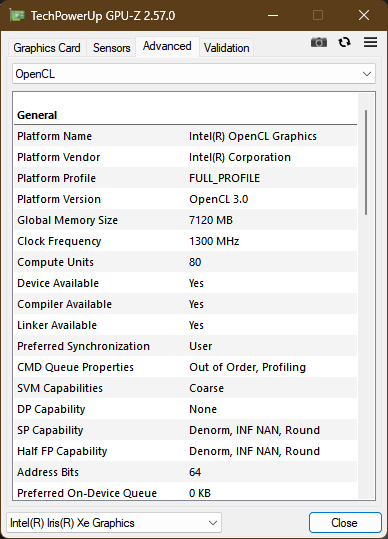Image resolution: width=388 pixels, height=539 pixels.
Task: Select the Platform Vendor row
Action: tap(186, 157)
